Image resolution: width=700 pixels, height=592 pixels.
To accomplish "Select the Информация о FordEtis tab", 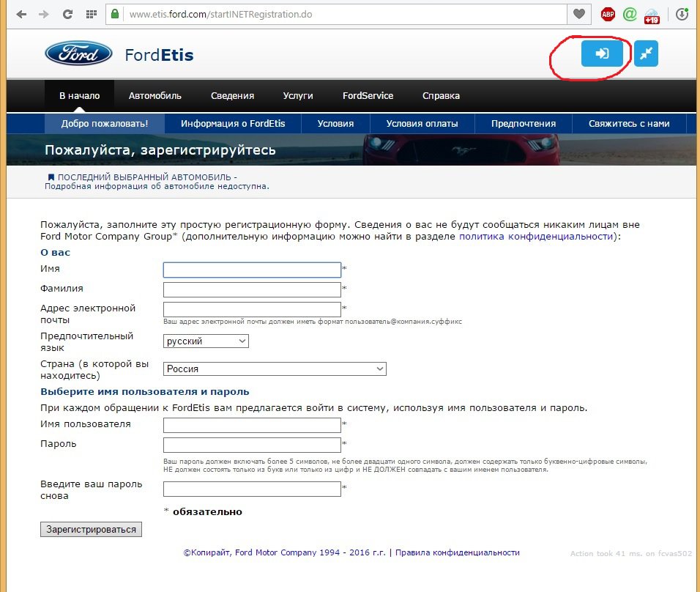I will pos(233,124).
